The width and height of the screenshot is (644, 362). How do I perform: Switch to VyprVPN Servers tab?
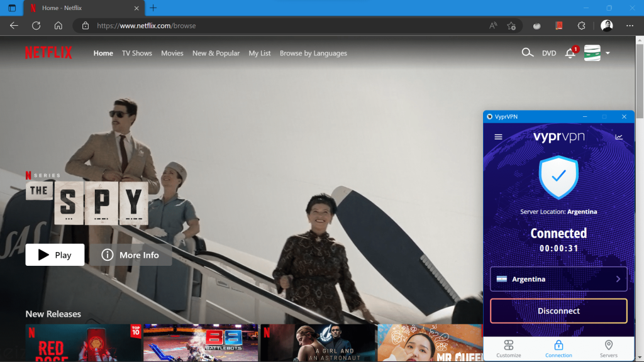click(x=609, y=349)
